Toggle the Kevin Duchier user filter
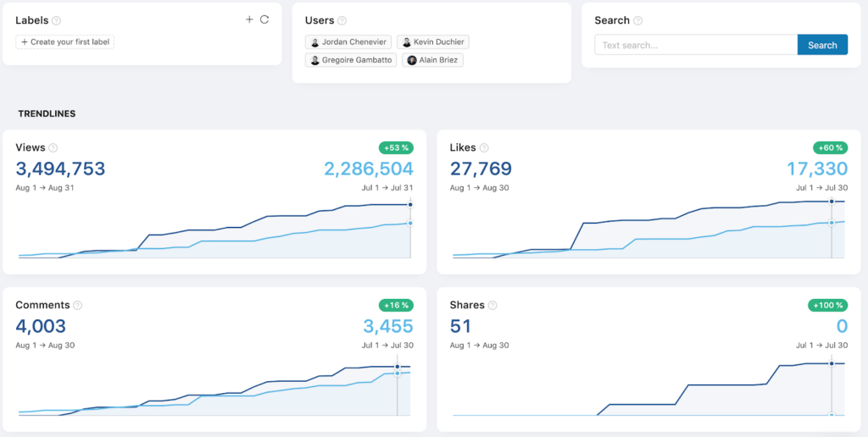868x437 pixels. [432, 42]
